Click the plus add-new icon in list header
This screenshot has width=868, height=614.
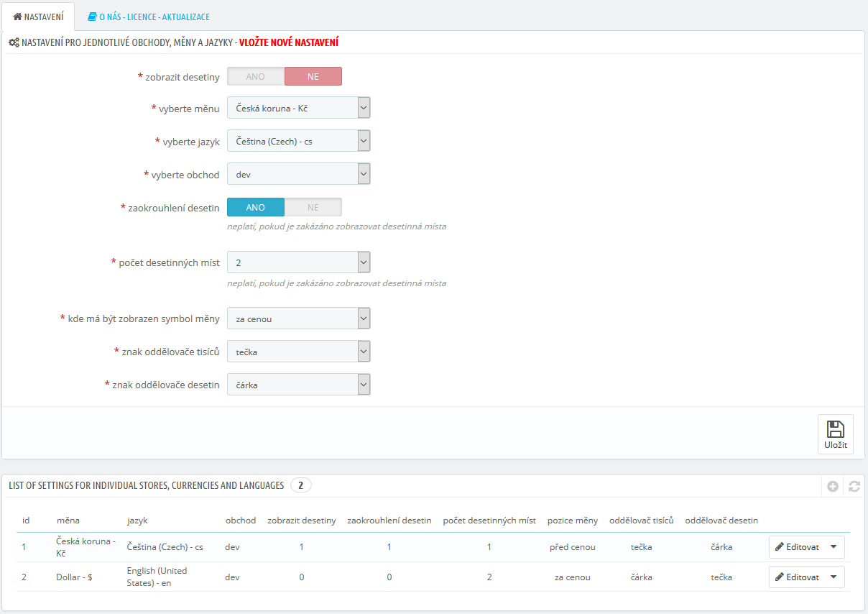833,487
